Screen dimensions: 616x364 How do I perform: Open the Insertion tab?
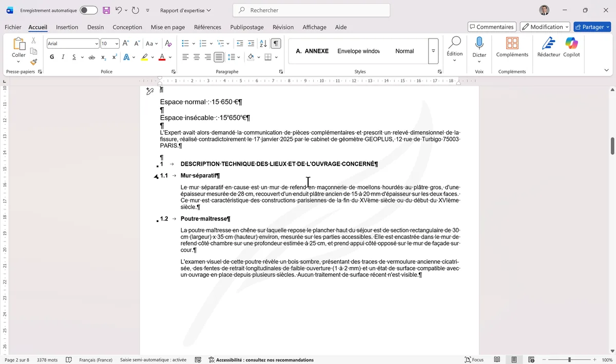point(67,27)
